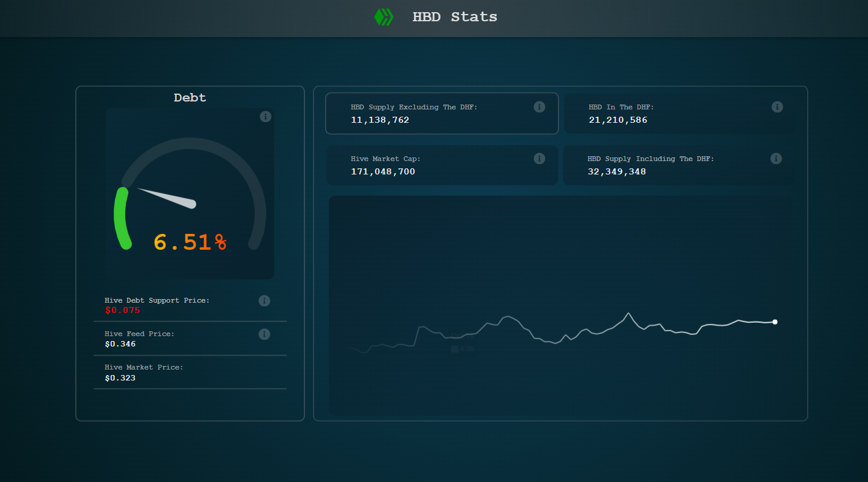Viewport: 868px width, 482px height.
Task: Click the HBD Supply Including The DHF label
Action: tap(651, 159)
